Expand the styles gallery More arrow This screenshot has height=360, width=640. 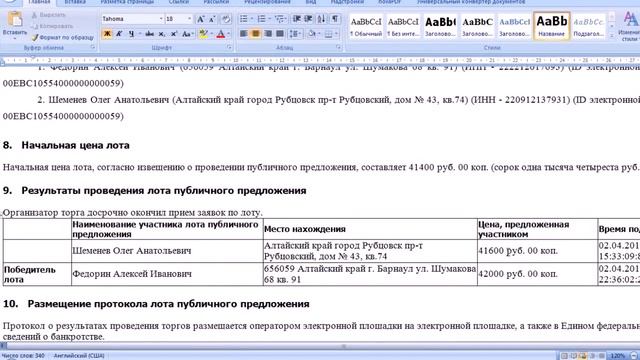611,36
